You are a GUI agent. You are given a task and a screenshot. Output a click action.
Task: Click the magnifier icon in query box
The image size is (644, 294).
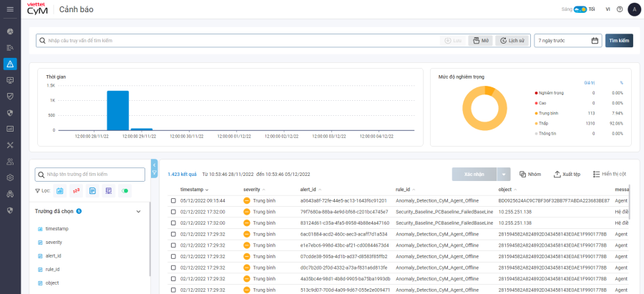click(42, 41)
